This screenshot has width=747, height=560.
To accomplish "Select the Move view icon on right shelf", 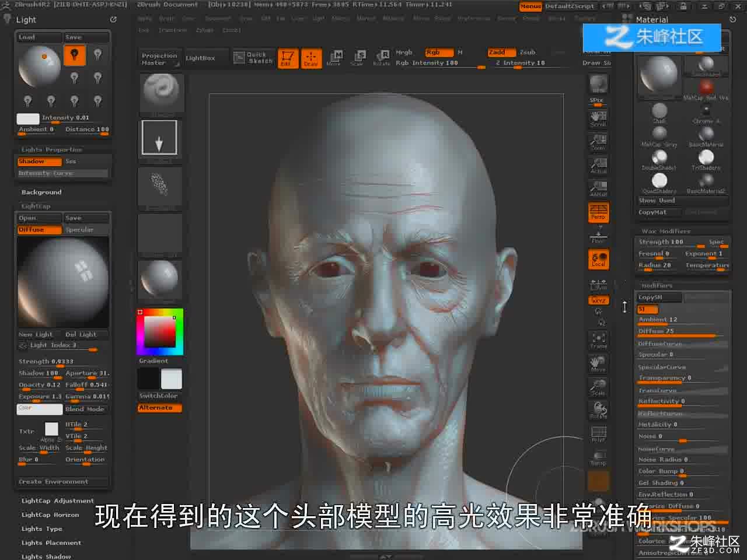I will click(598, 364).
